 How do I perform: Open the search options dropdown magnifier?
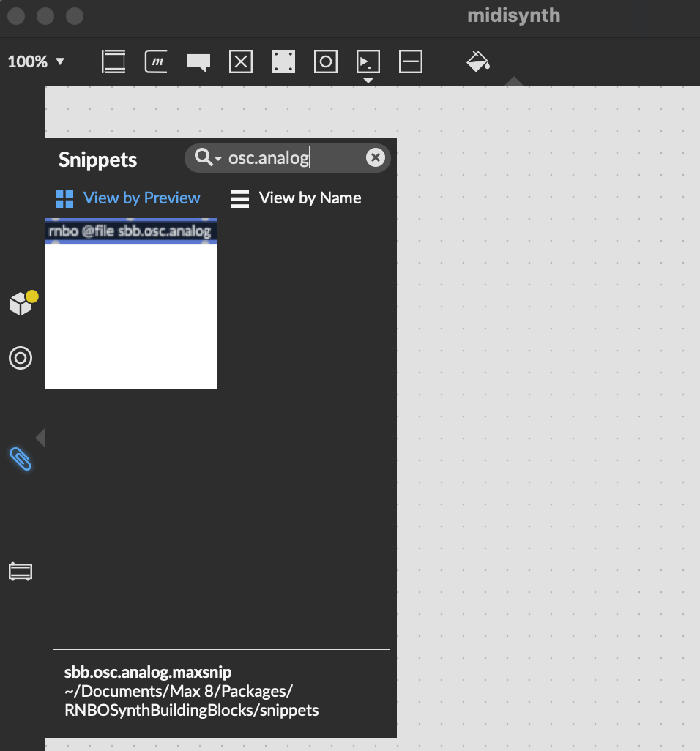(x=208, y=157)
